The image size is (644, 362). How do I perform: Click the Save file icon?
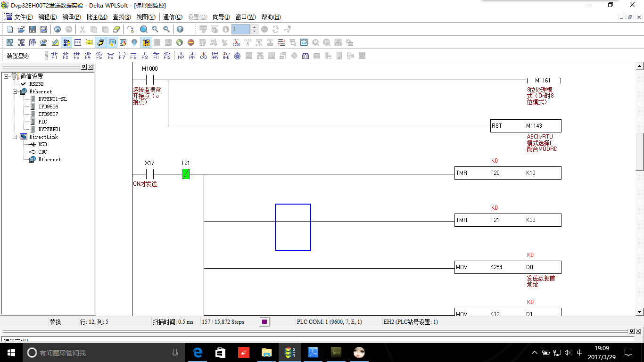[33, 29]
